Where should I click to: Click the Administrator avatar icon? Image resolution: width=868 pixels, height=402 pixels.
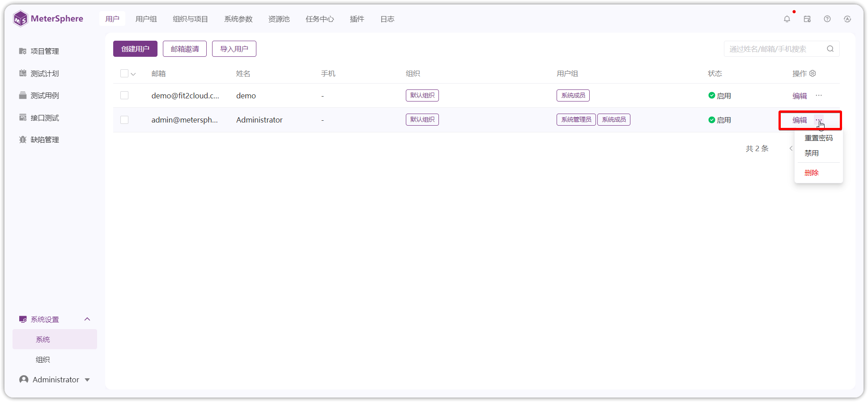24,379
